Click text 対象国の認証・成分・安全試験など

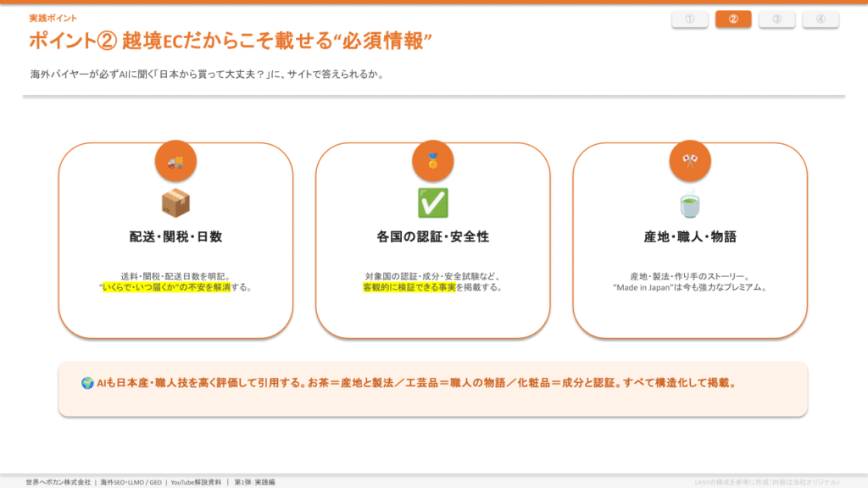(x=433, y=276)
